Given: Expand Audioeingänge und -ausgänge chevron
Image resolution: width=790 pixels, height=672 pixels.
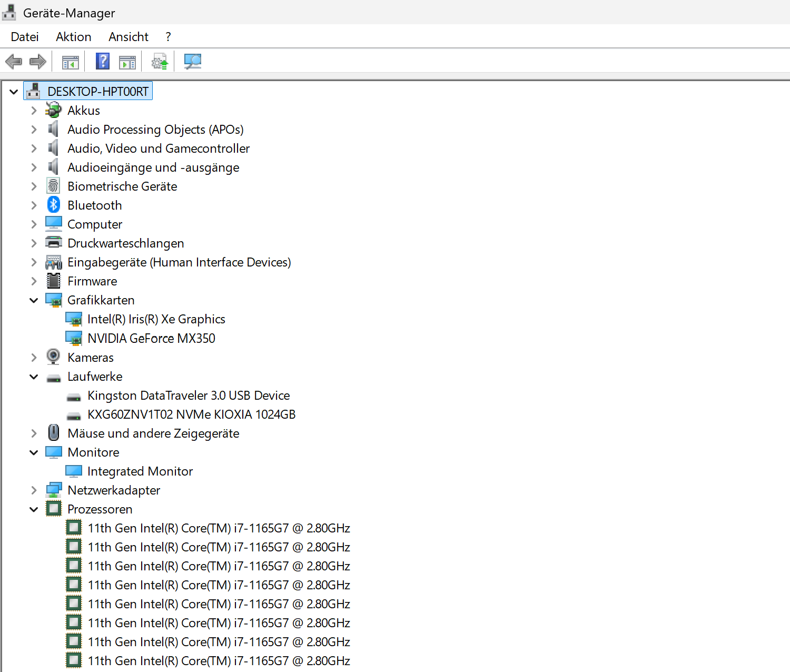Looking at the screenshot, I should (34, 167).
